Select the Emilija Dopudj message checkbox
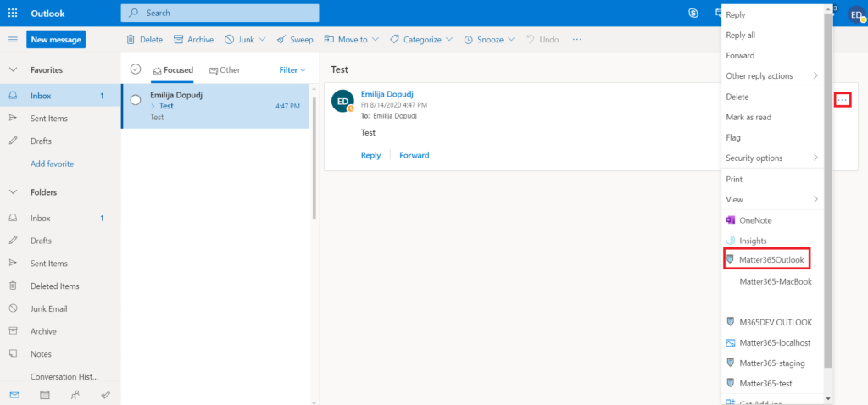Image resolution: width=868 pixels, height=405 pixels. coord(136,100)
